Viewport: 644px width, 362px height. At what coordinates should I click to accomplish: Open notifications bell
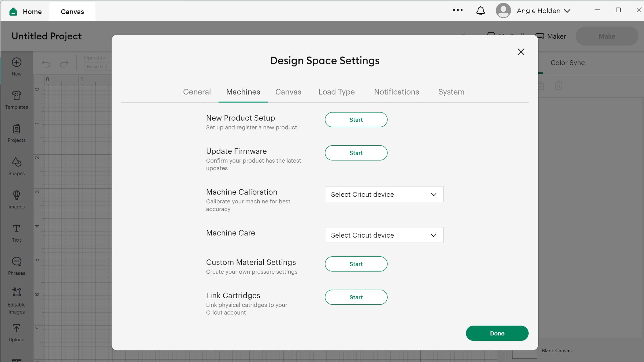480,10
